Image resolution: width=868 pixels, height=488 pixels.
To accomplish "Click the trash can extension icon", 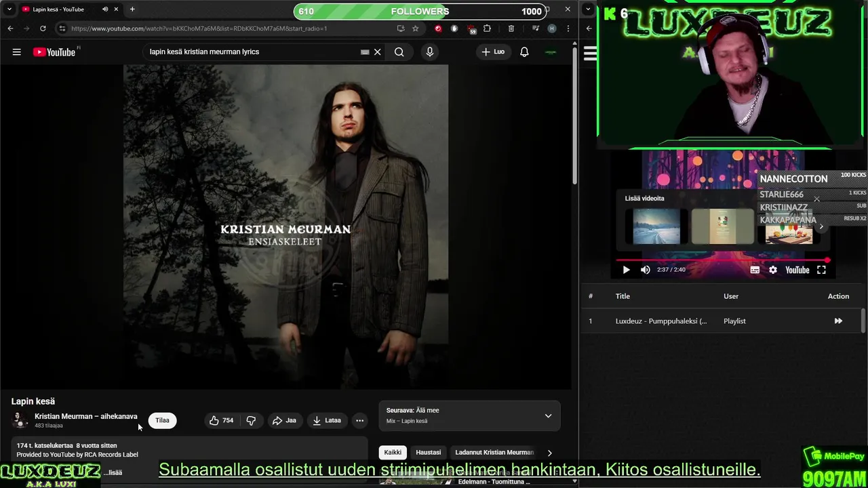I will (511, 28).
